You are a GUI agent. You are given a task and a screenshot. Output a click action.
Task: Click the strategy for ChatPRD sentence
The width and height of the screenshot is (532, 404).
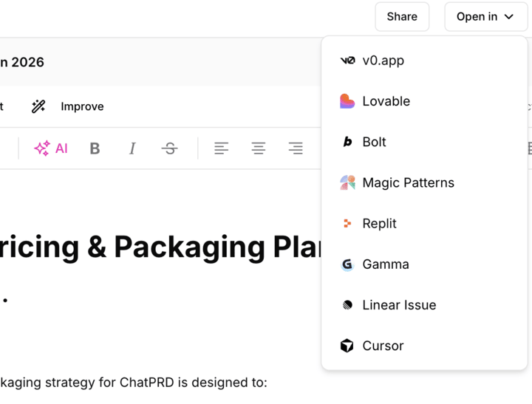pos(134,383)
